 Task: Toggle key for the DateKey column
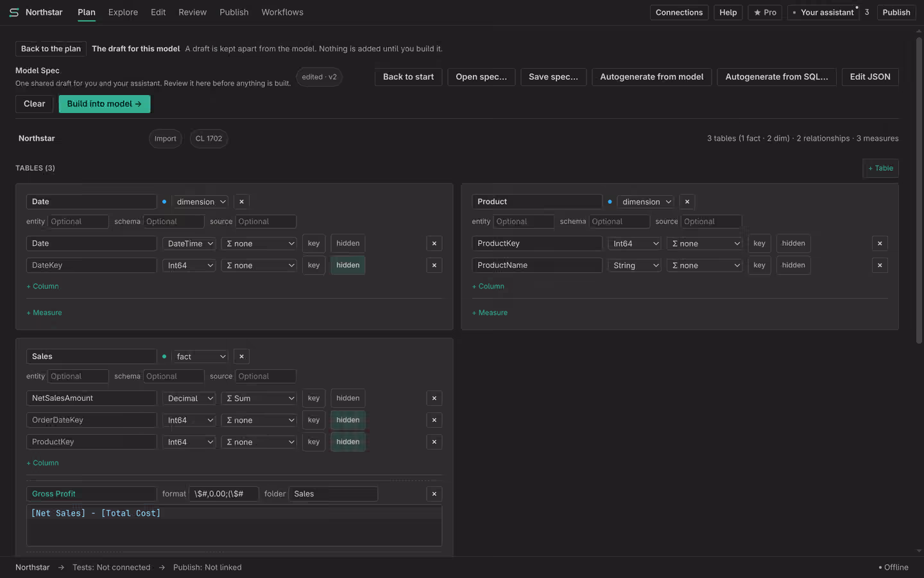tap(314, 265)
